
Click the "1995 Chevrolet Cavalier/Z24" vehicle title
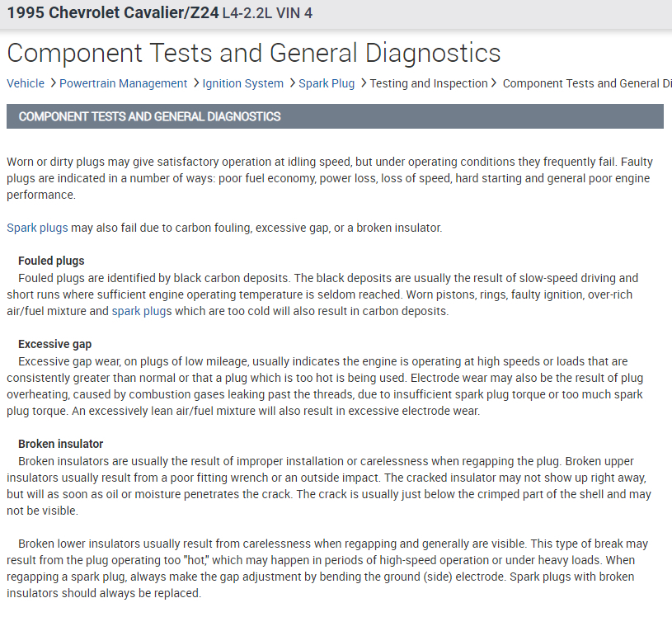(112, 14)
